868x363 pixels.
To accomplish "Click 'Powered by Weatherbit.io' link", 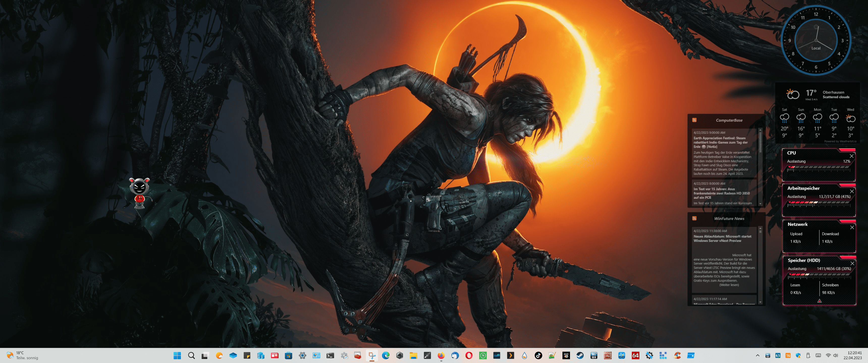I will tap(840, 141).
